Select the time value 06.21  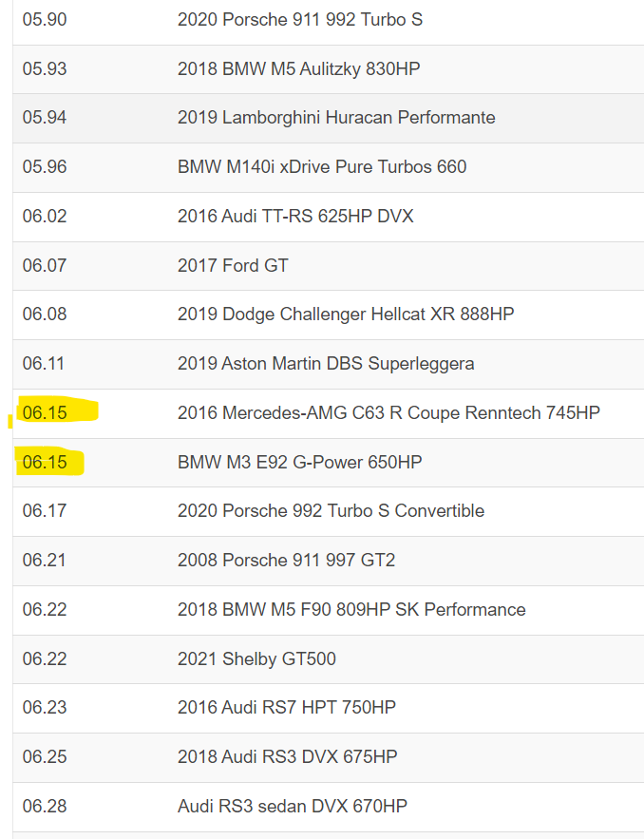(44, 561)
